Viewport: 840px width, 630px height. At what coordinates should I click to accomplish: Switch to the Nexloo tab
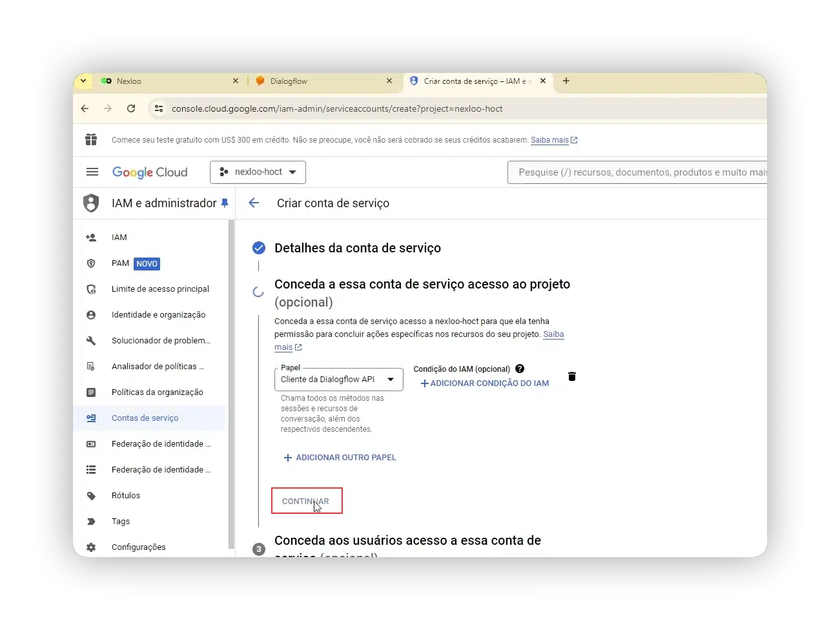[x=168, y=81]
